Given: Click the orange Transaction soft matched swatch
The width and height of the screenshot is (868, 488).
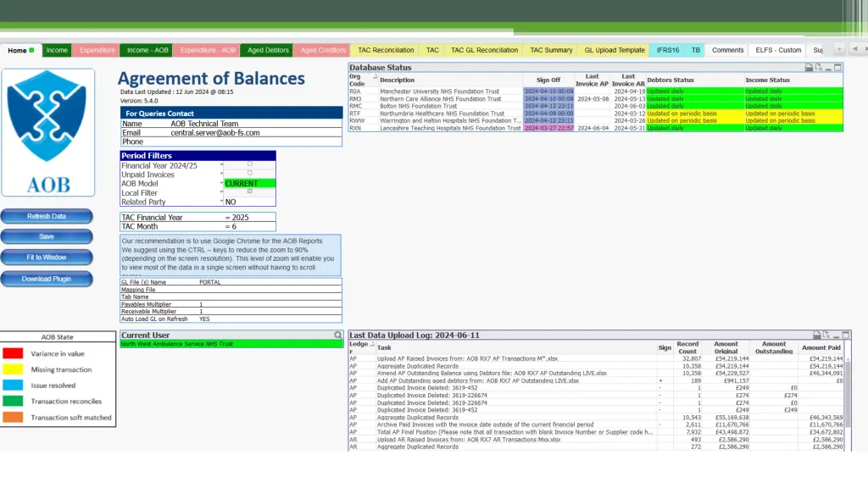Looking at the screenshot, I should tap(13, 417).
